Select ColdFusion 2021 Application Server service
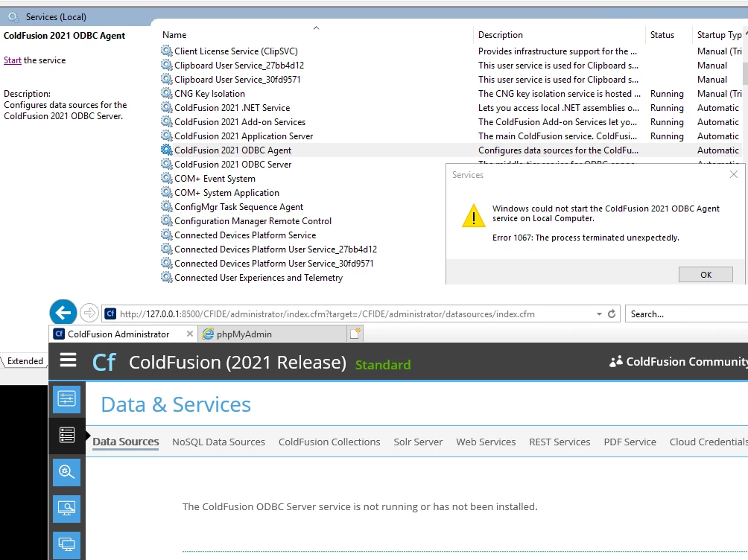 [244, 136]
